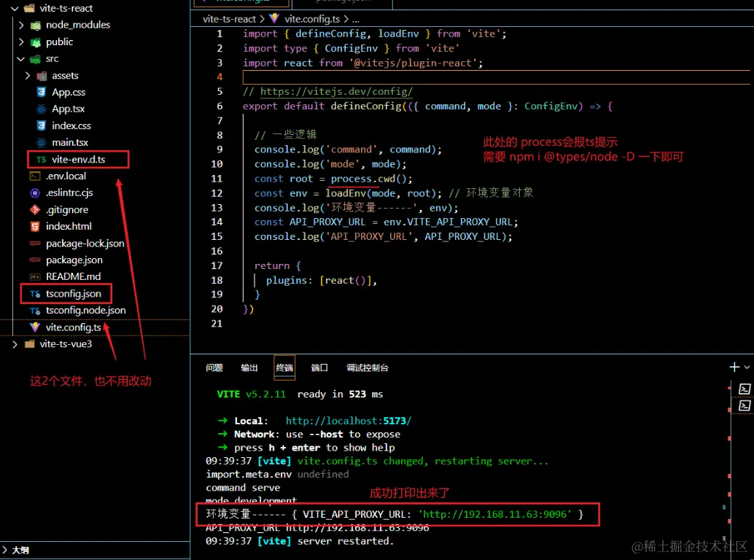Screen dimensions: 754x560
Task: Click the React icon of App.tsx
Action: click(42, 109)
